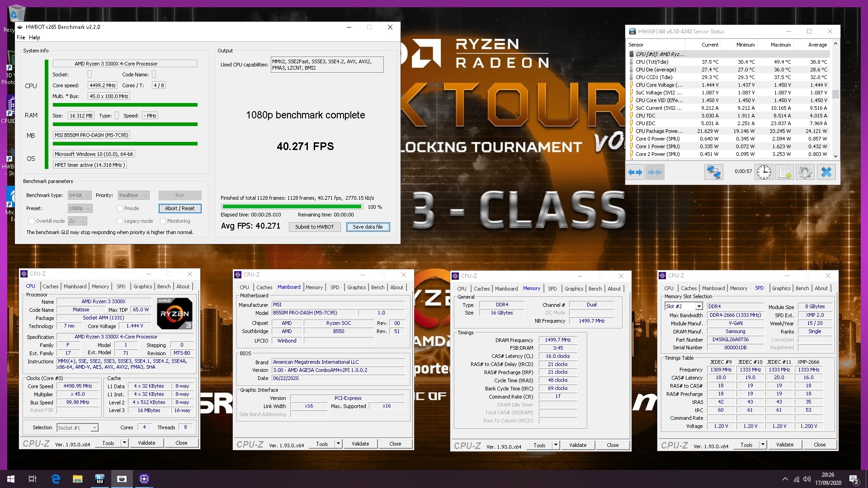Click Validate in CPU-Z CPU window
Viewport: 868px width, 488px height.
point(146,443)
